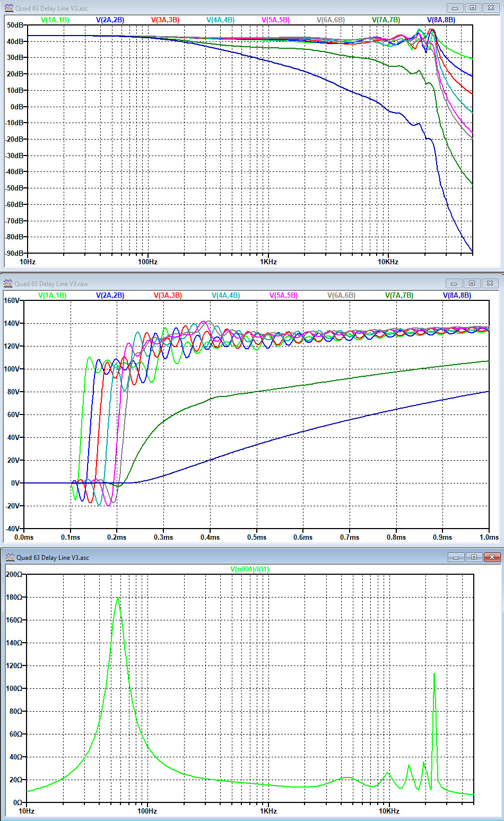Pick V(8A,8B) label in the .raw transient plot
Screen dimensions: 504x821
click(457, 295)
